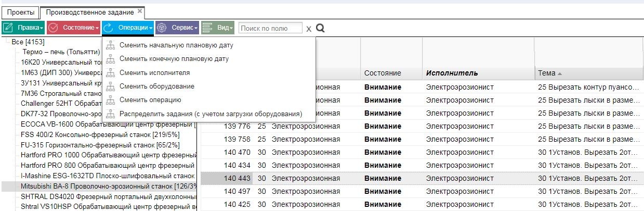Open the Сервис dropdown menu
Screen dimensions: 644x211
(177, 28)
